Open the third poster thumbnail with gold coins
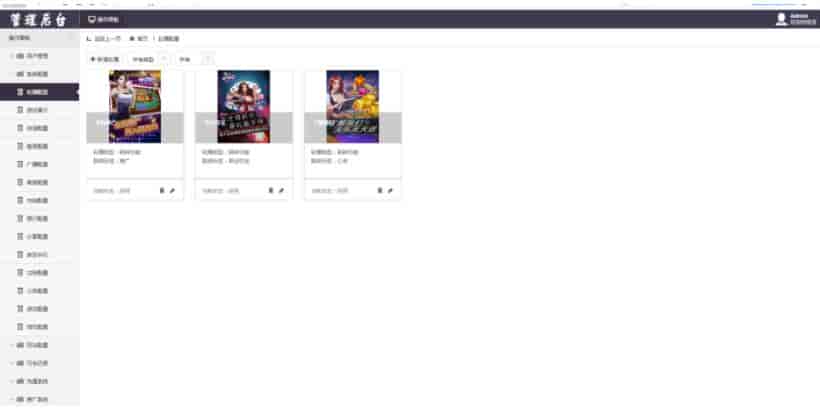This screenshot has height=410, width=820. point(352,107)
